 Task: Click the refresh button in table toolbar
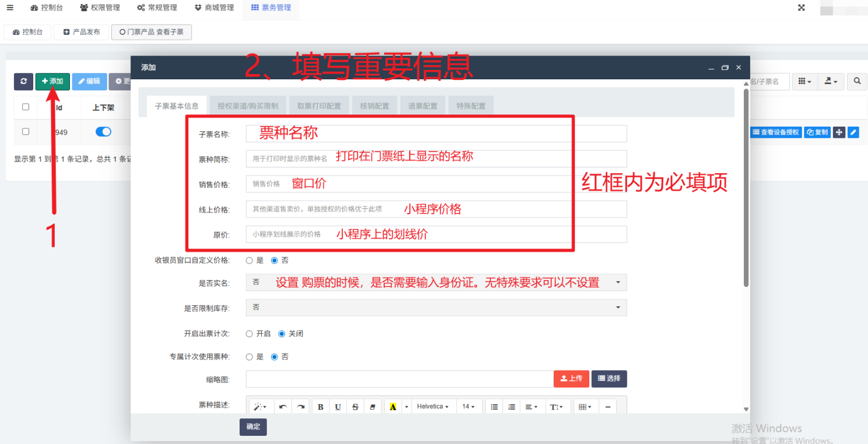coord(23,81)
